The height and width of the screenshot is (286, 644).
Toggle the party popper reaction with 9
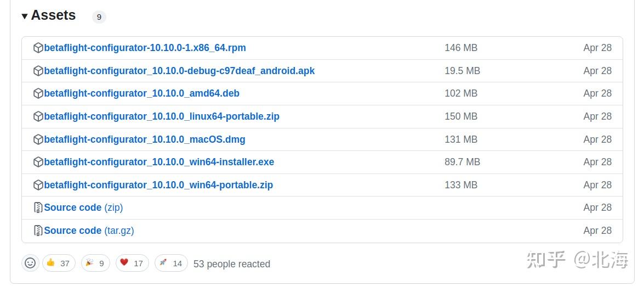point(95,263)
